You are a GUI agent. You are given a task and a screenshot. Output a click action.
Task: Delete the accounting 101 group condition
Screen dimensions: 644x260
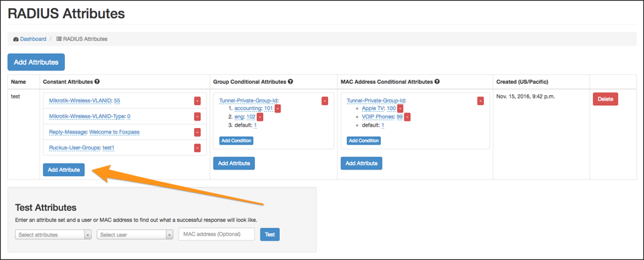(x=278, y=109)
